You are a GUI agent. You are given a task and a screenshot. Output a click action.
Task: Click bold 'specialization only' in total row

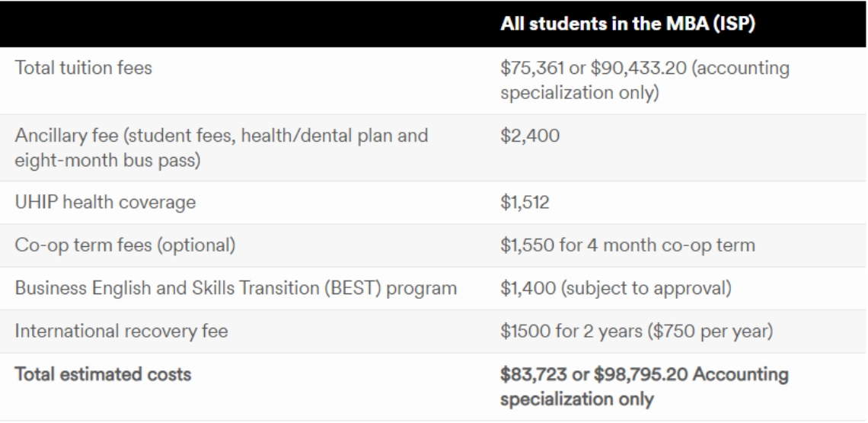coord(577,399)
